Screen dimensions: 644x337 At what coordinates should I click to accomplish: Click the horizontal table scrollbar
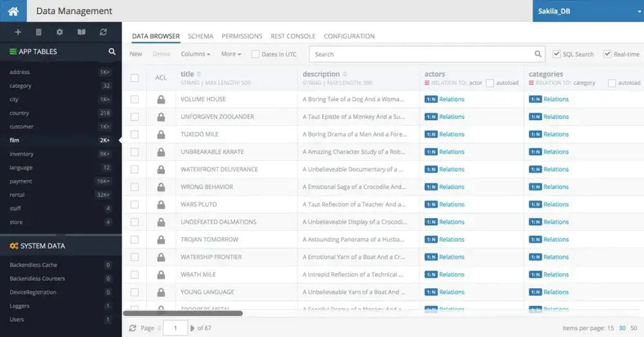(x=183, y=313)
